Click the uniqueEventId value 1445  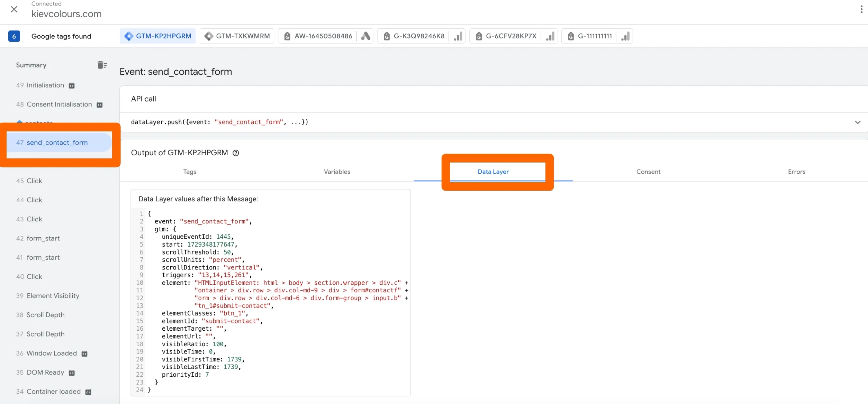click(x=223, y=237)
